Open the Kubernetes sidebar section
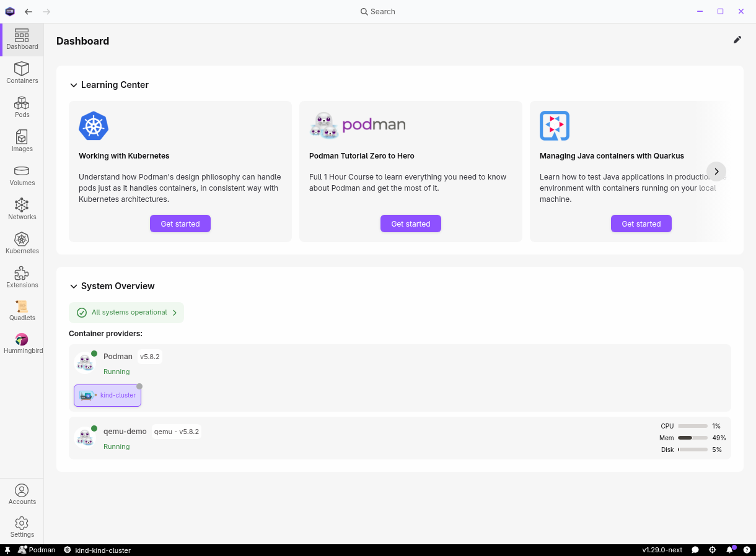 point(22,243)
